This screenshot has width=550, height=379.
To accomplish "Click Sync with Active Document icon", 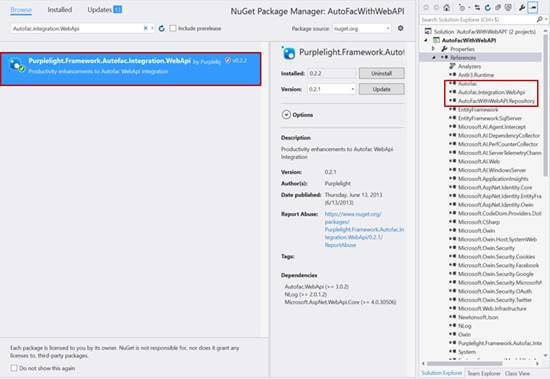I will point(477,7).
